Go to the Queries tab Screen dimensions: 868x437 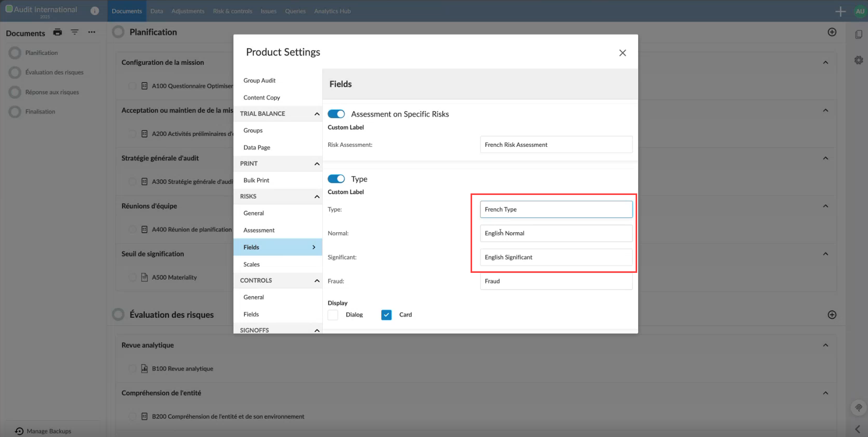pyautogui.click(x=295, y=11)
